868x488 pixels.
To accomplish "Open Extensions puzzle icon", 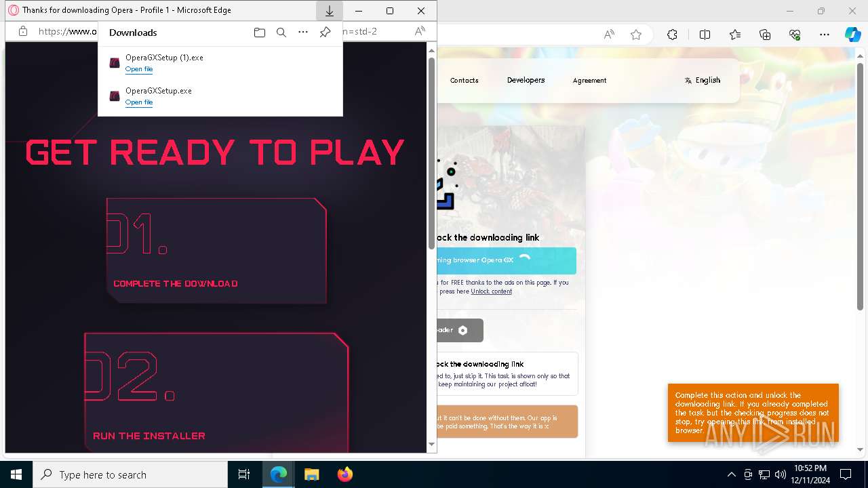I will coord(672,35).
